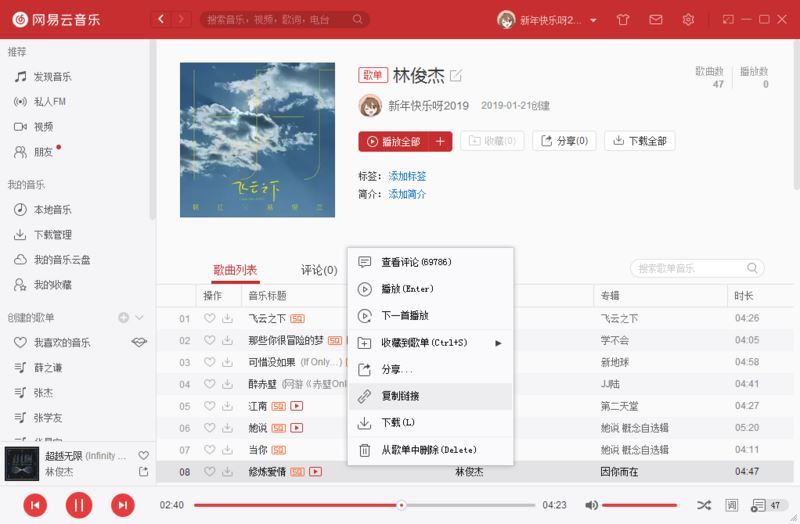Like the now-playing song heart
The width and height of the screenshot is (800, 524).
coord(143,455)
